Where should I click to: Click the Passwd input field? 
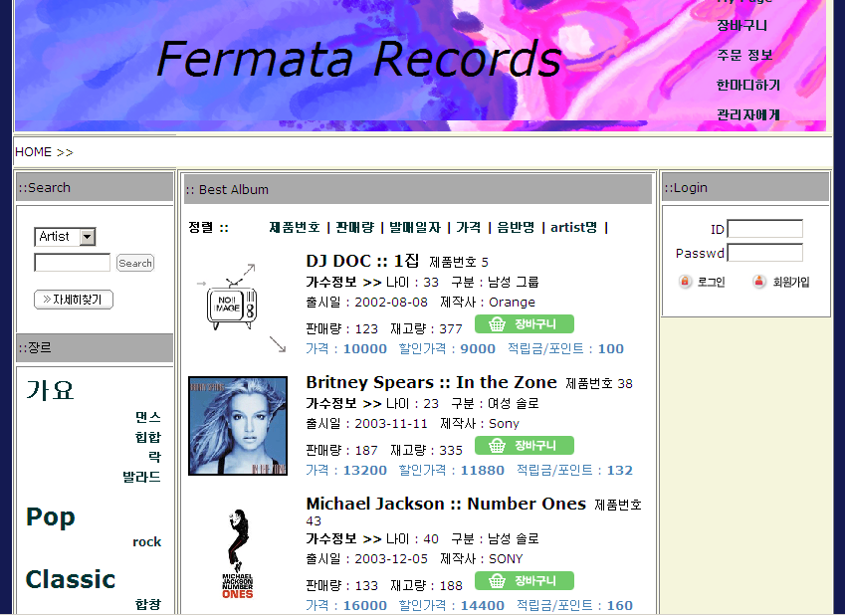coord(764,253)
